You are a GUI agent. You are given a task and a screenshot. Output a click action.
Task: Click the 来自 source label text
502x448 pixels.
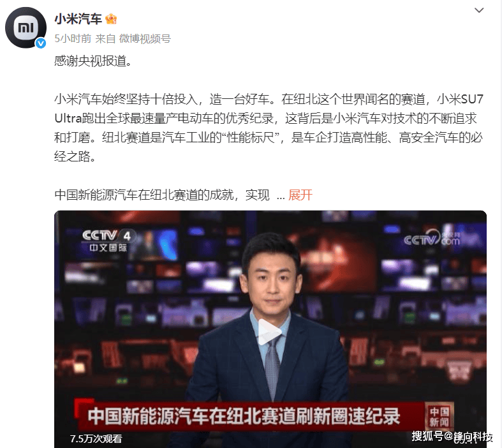point(105,39)
